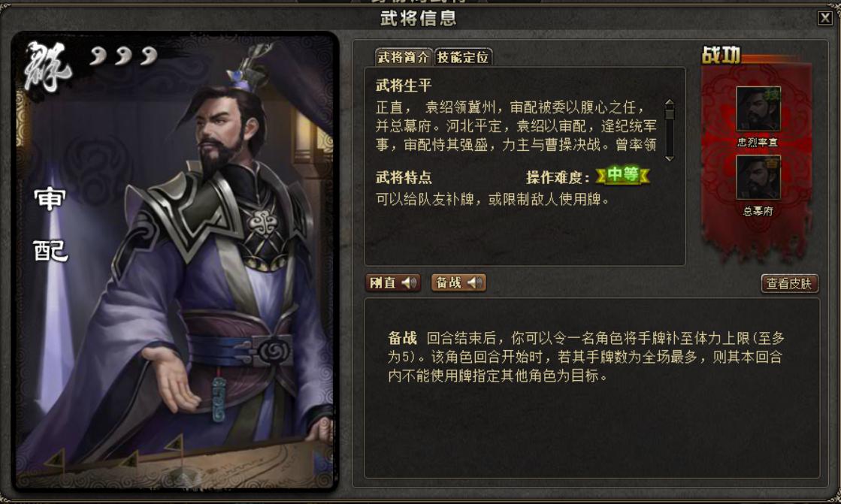Screen dimensions: 841x504
Task: Select the 武将简介 tab
Action: (x=404, y=57)
